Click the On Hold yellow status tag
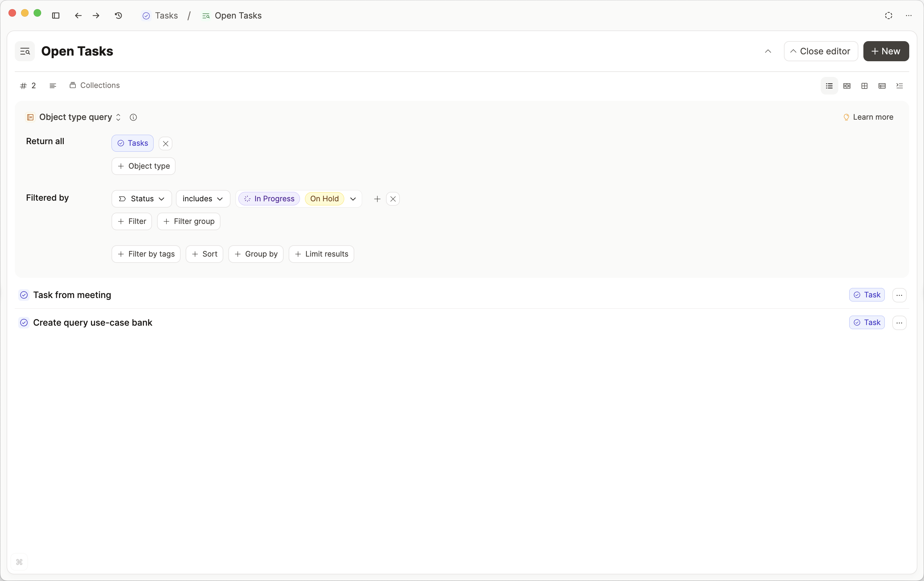Viewport: 924px width, 581px height. [324, 198]
